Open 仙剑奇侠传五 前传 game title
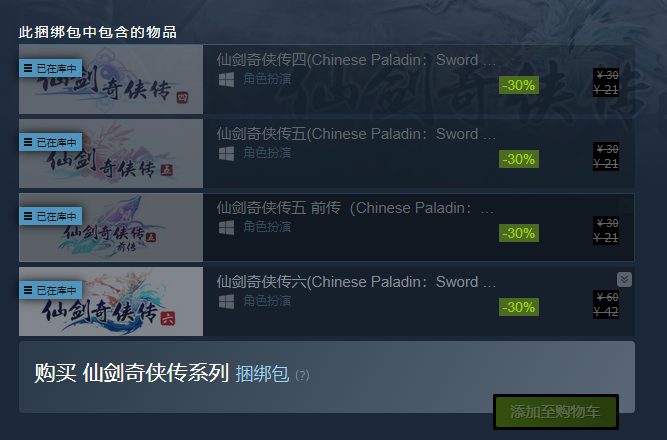 point(355,208)
